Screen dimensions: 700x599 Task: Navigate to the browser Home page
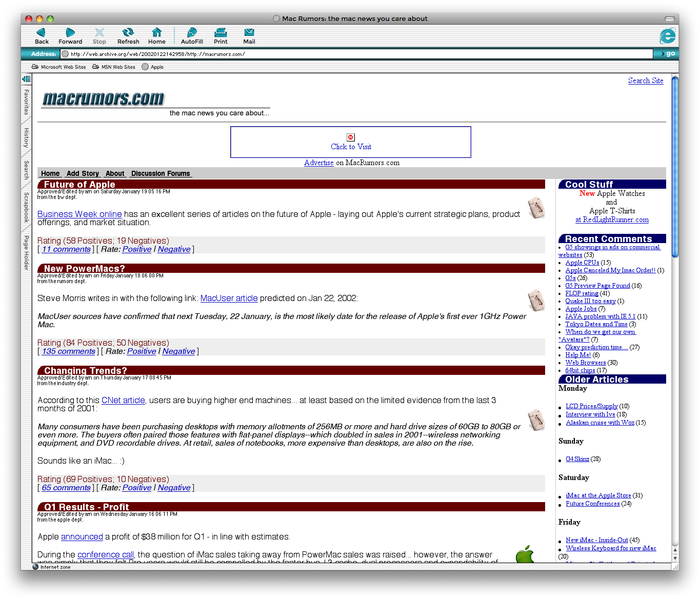point(156,35)
